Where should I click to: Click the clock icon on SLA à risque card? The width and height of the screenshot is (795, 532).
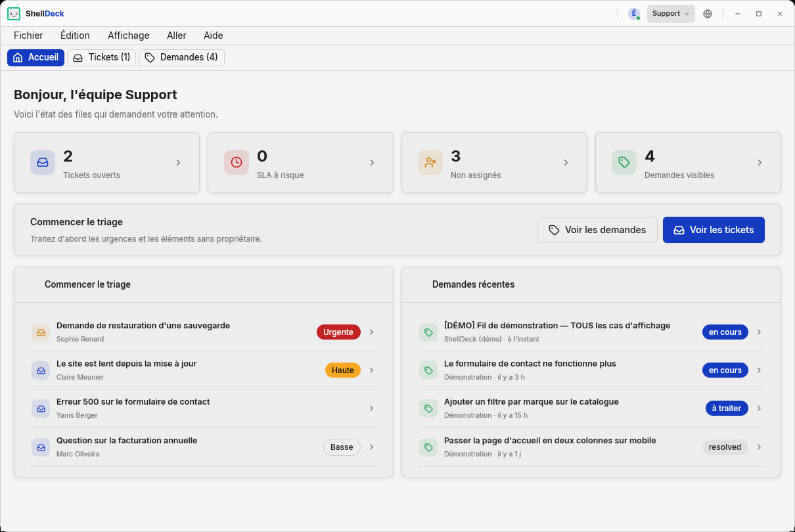(x=237, y=162)
